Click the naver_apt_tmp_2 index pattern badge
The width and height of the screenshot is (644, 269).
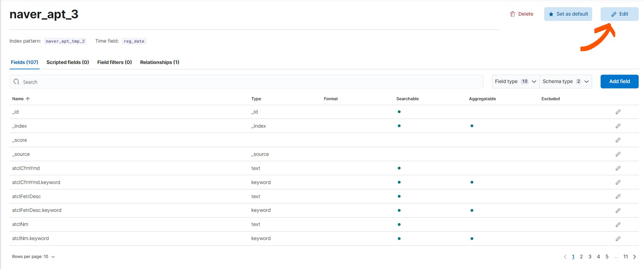66,41
